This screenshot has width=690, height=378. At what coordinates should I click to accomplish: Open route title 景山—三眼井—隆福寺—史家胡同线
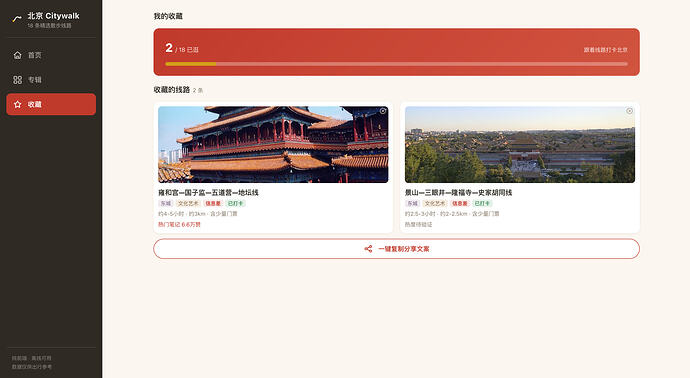[459, 193]
